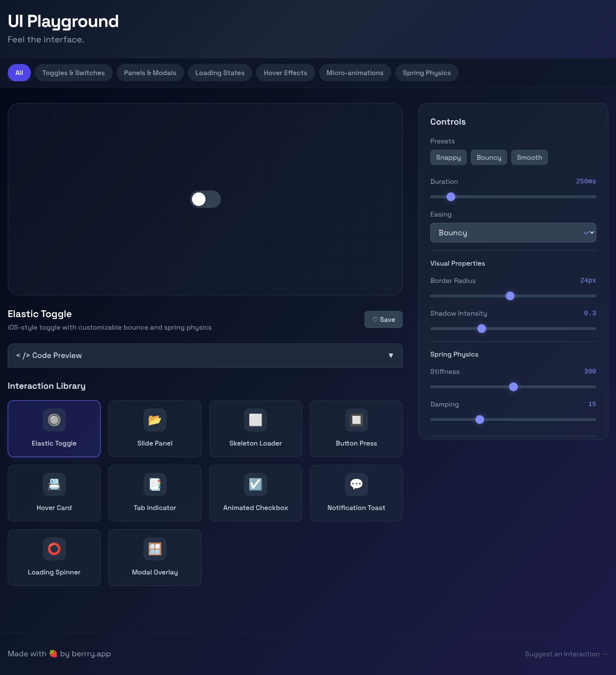This screenshot has height=675, width=616.
Task: Select the Hover Effects category
Action: pos(285,73)
